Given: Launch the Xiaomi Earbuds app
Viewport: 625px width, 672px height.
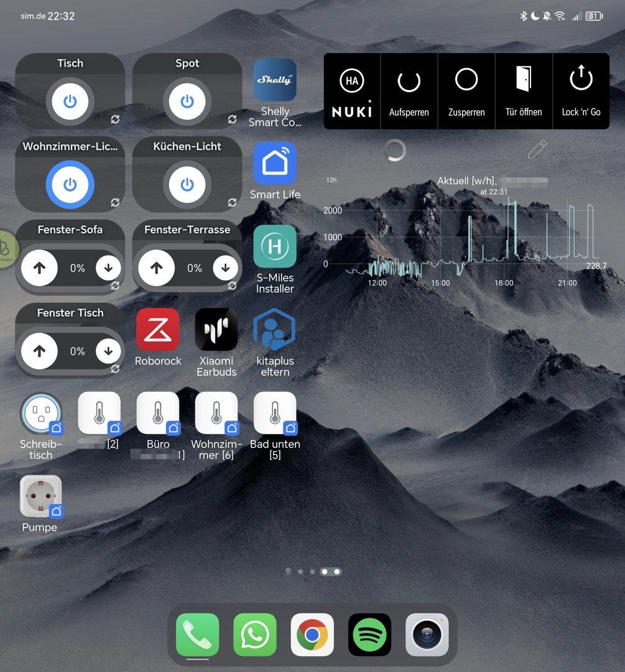Looking at the screenshot, I should coord(216,329).
